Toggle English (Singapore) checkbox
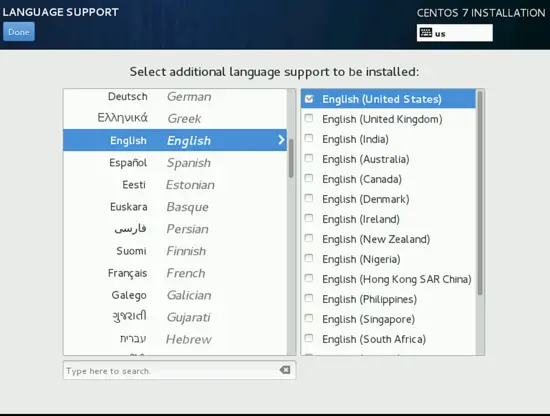 [309, 318]
